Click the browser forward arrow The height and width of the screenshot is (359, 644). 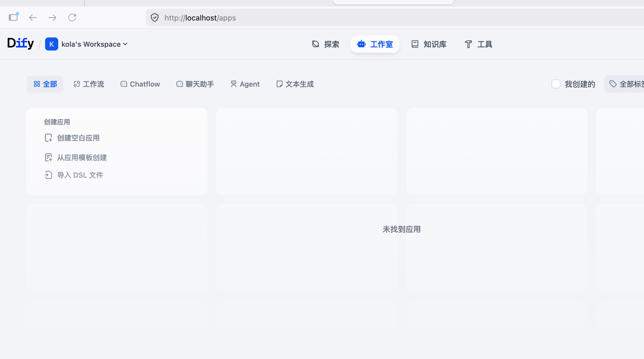click(52, 18)
